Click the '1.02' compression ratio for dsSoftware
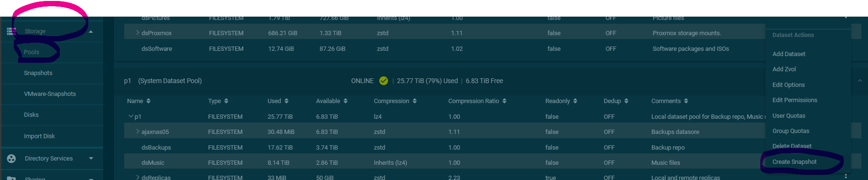 coord(457,49)
